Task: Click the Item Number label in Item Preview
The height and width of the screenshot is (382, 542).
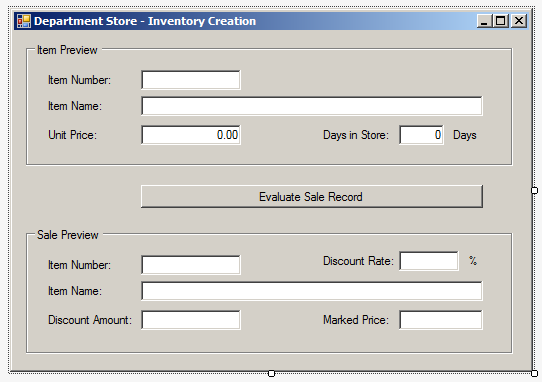Action: coord(79,80)
